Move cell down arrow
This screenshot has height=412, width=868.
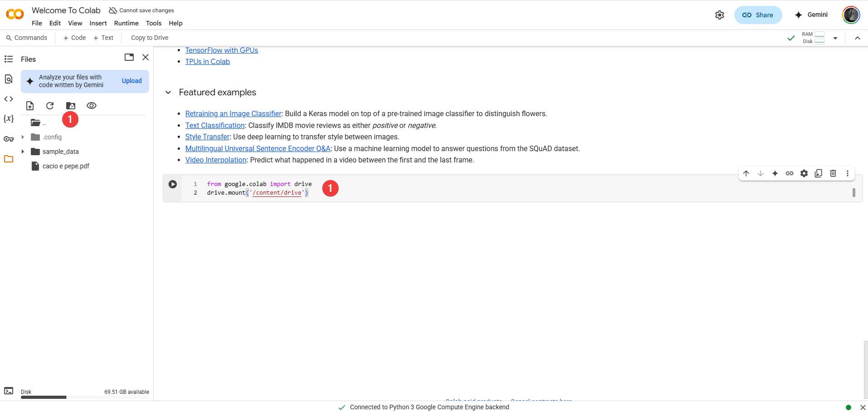tap(761, 173)
